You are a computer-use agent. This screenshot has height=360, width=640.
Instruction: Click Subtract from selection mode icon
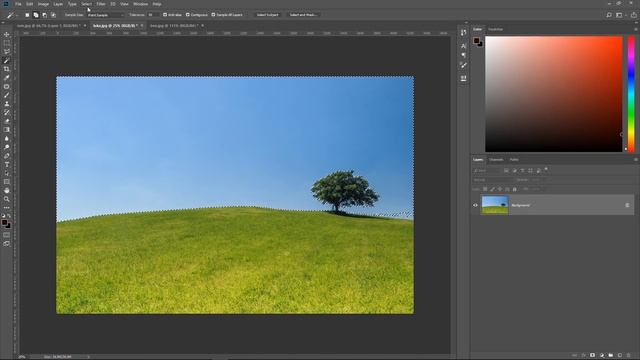tap(44, 15)
